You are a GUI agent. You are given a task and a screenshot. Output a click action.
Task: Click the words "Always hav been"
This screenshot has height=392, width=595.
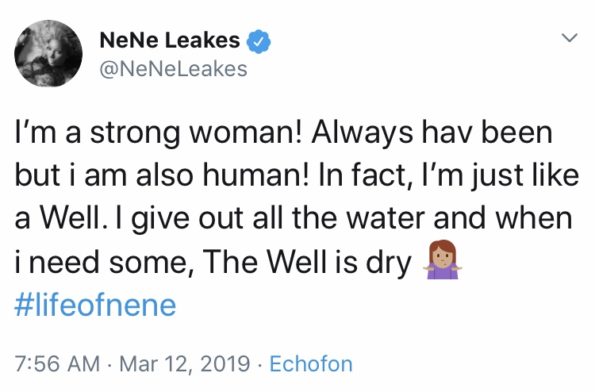[432, 134]
